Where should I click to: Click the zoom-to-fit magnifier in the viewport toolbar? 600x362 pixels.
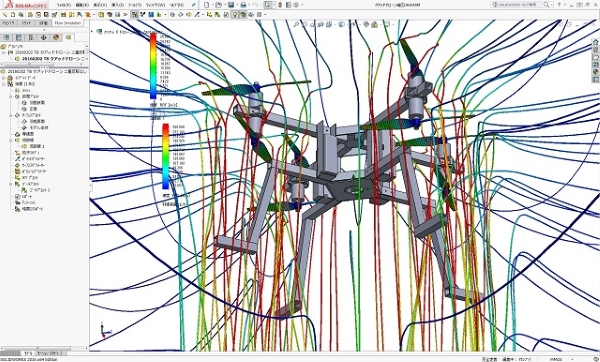296,24
